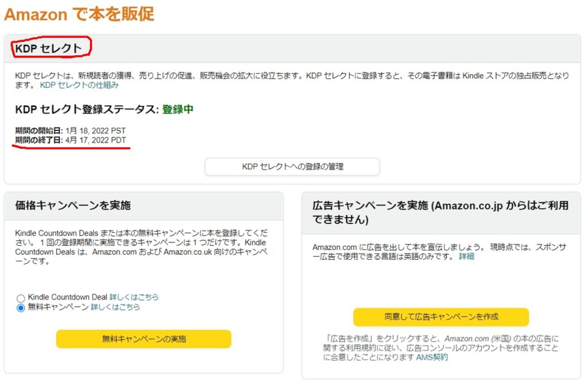
Task: Open the AMS契約 link
Action: [432, 357]
